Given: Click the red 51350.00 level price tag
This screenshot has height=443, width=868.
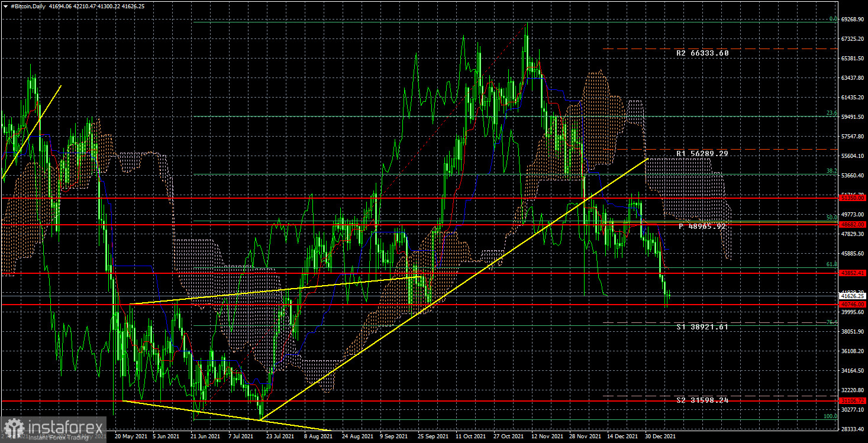Looking at the screenshot, I should point(853,198).
